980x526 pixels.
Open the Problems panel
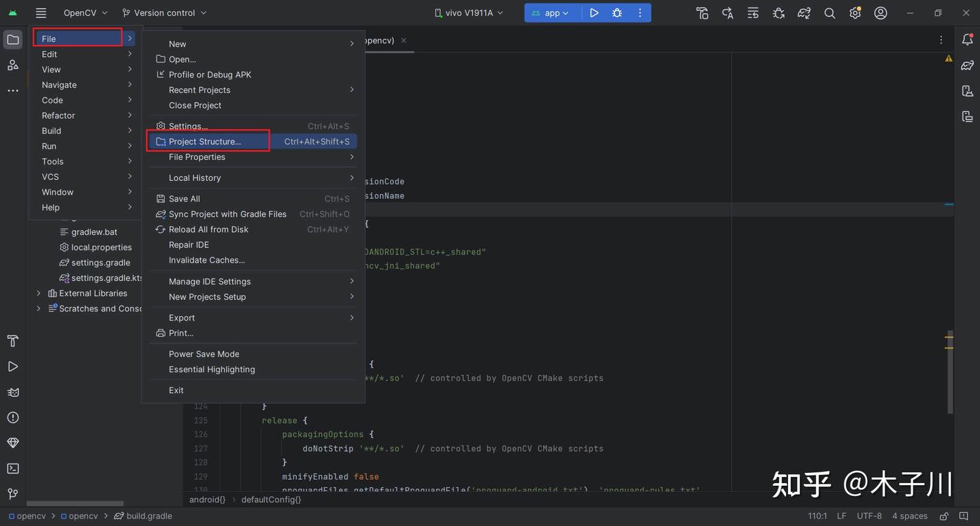coord(12,417)
